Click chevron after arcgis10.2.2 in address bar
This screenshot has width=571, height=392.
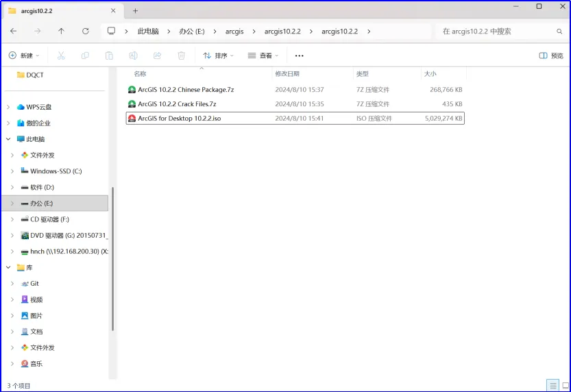(x=369, y=32)
